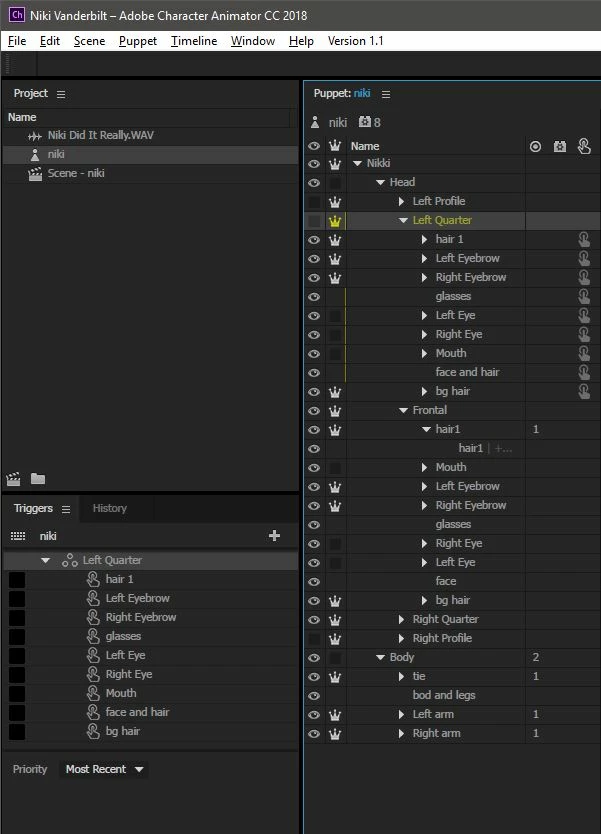Image resolution: width=601 pixels, height=834 pixels.
Task: Collapse the Frontal group
Action: pyautogui.click(x=403, y=411)
